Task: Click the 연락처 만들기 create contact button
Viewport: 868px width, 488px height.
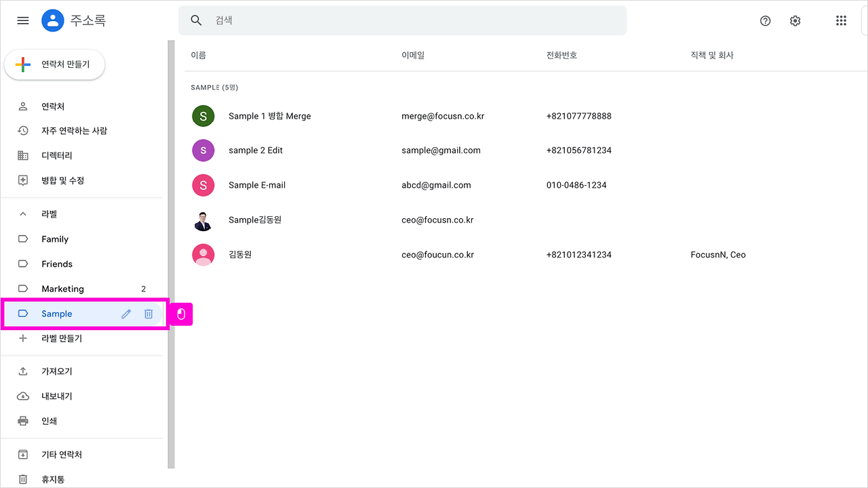Action: pyautogui.click(x=54, y=64)
